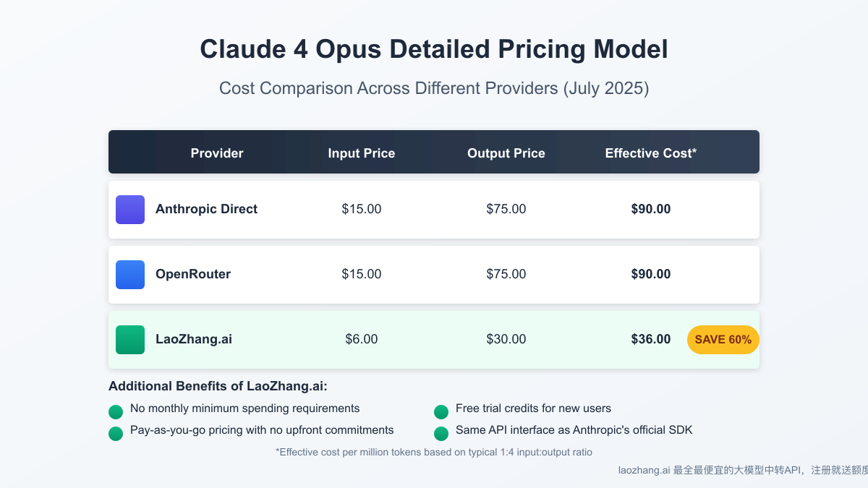Image resolution: width=868 pixels, height=488 pixels.
Task: Click the green LaoZhang.ai icon
Action: 130,340
